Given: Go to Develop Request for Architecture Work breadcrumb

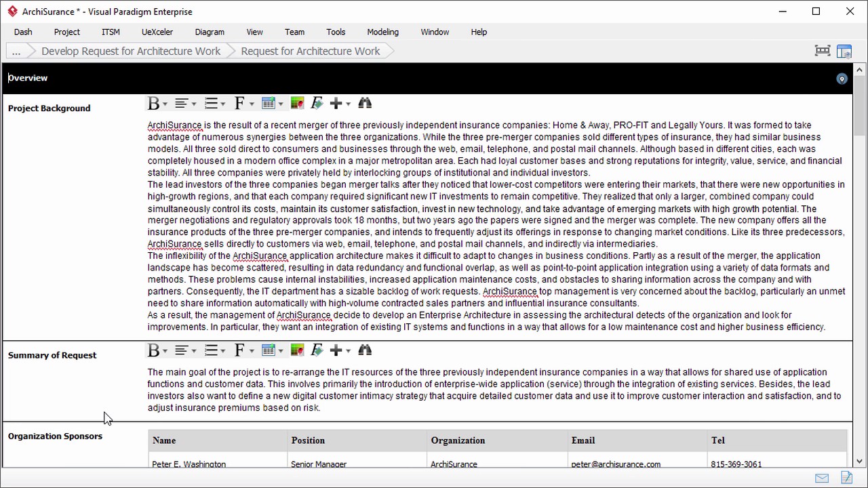Looking at the screenshot, I should click(x=131, y=51).
